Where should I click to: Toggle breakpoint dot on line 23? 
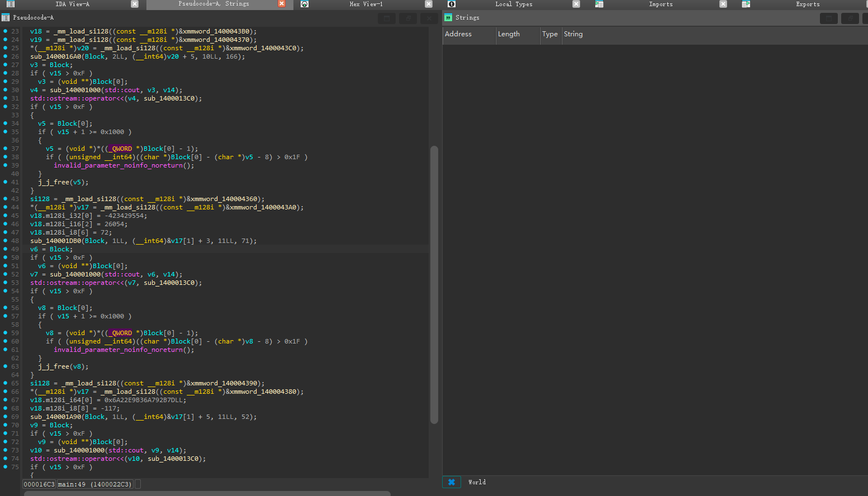coord(5,31)
